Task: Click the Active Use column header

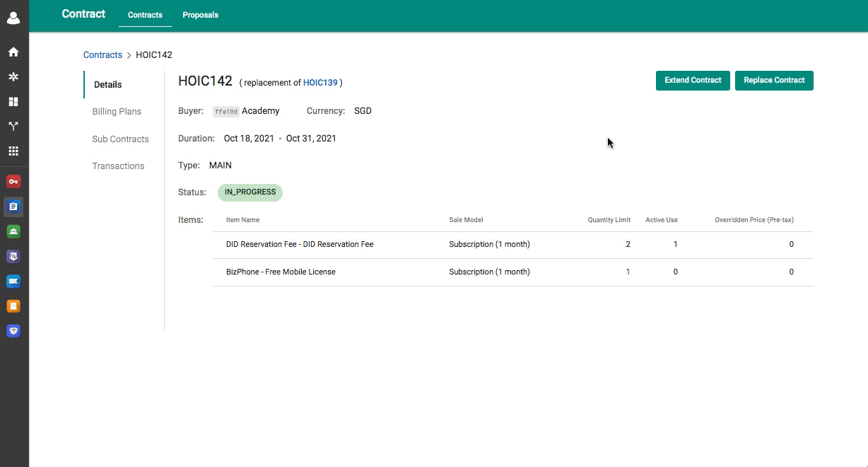Action: tap(662, 220)
